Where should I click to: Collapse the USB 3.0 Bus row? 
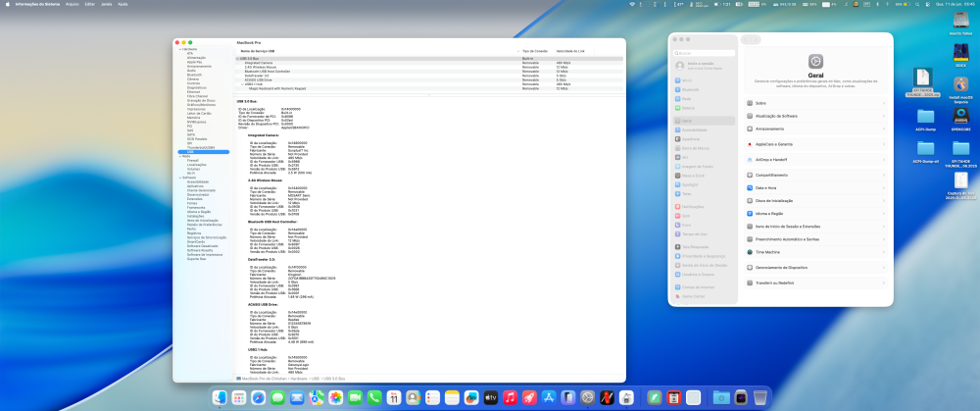pos(237,58)
